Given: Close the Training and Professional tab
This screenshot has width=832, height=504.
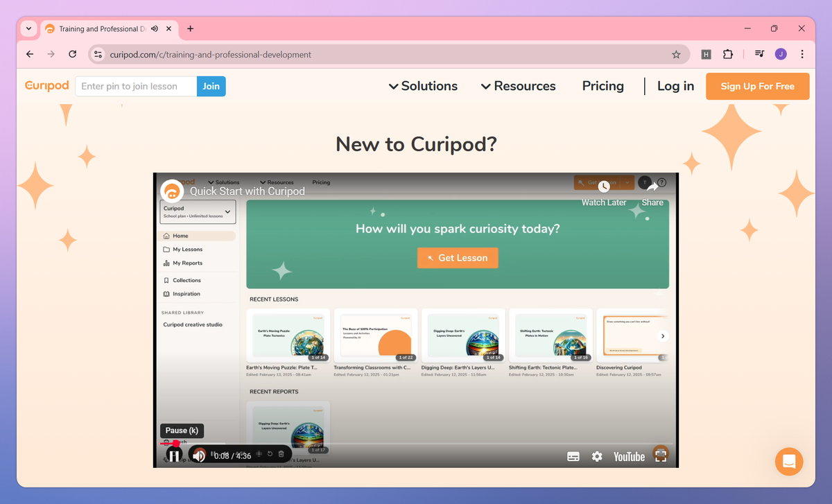Looking at the screenshot, I should click(x=169, y=29).
